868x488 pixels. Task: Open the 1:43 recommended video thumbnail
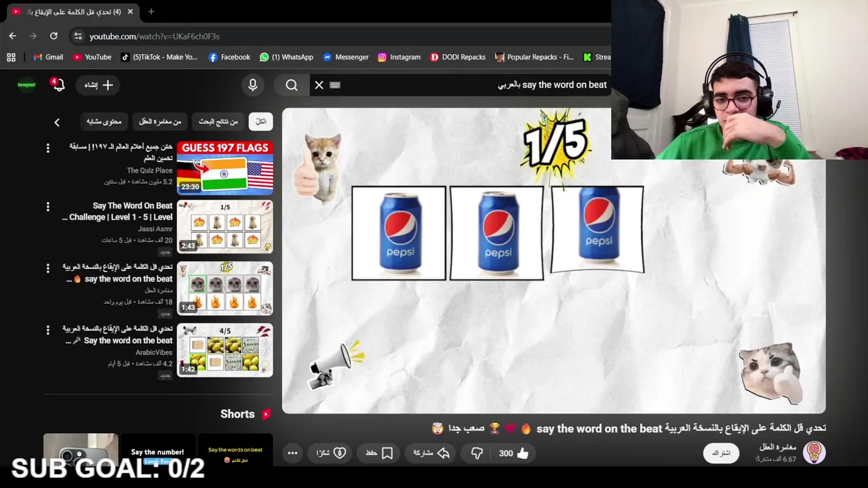click(225, 288)
